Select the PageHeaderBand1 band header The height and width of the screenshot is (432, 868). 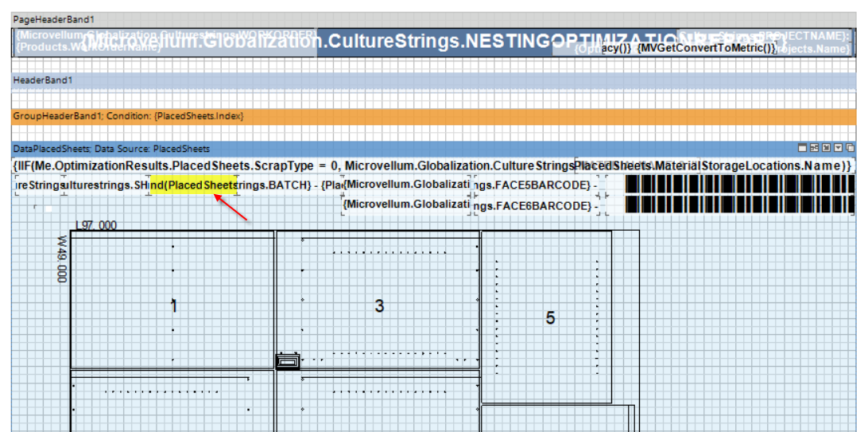coord(433,19)
